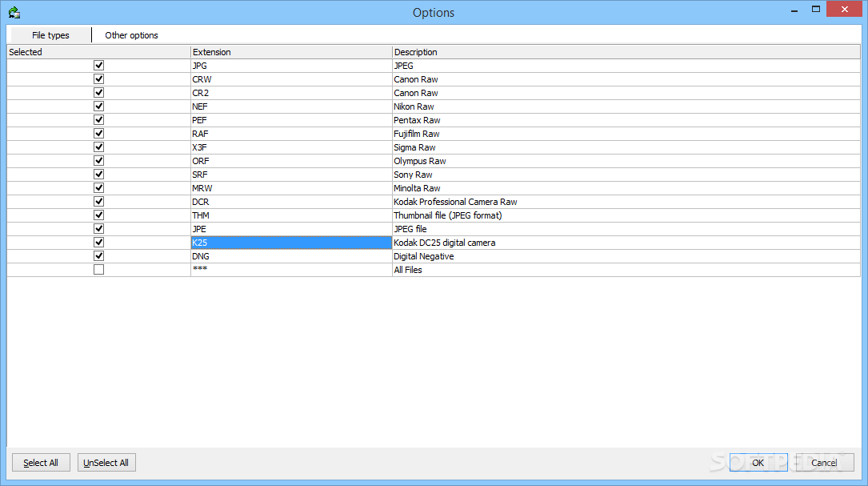Screen dimensions: 868x486
Task: Select the MRW extension cell
Action: tap(291, 188)
